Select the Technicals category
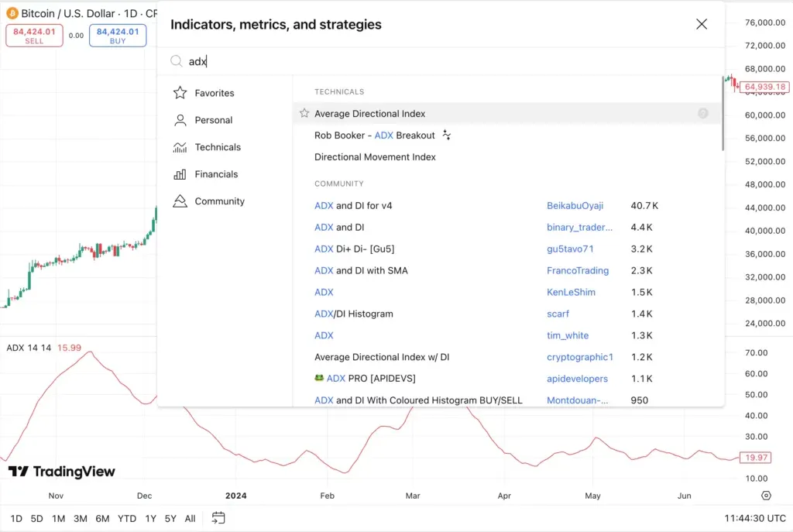 click(217, 147)
